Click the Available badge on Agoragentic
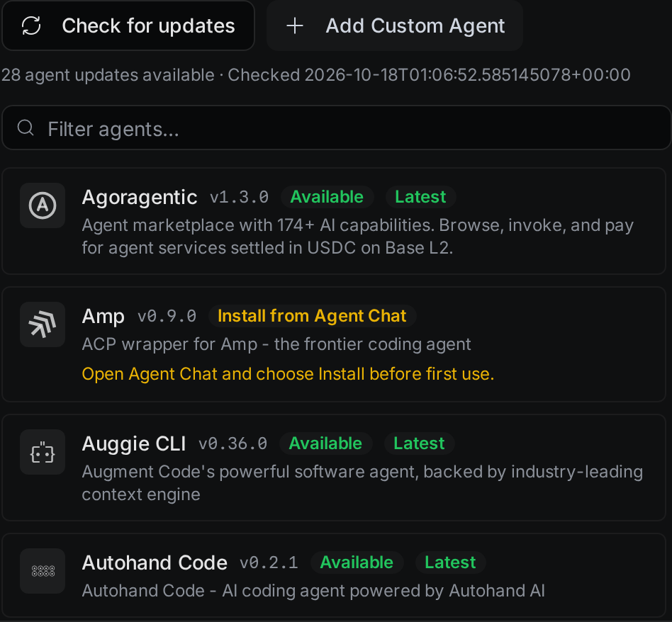This screenshot has height=622, width=672. [327, 197]
